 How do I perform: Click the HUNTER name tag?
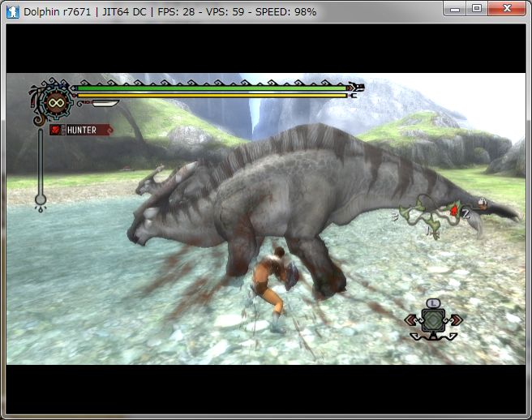tap(81, 130)
